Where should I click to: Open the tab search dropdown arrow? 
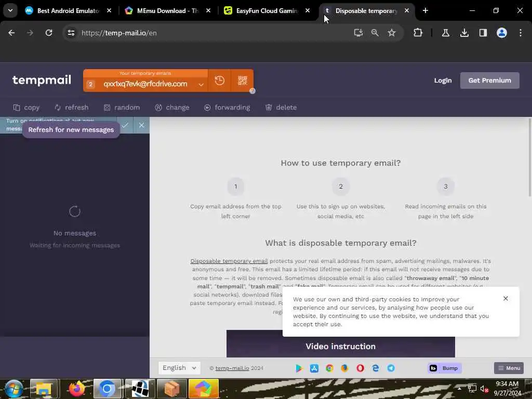tap(10, 10)
